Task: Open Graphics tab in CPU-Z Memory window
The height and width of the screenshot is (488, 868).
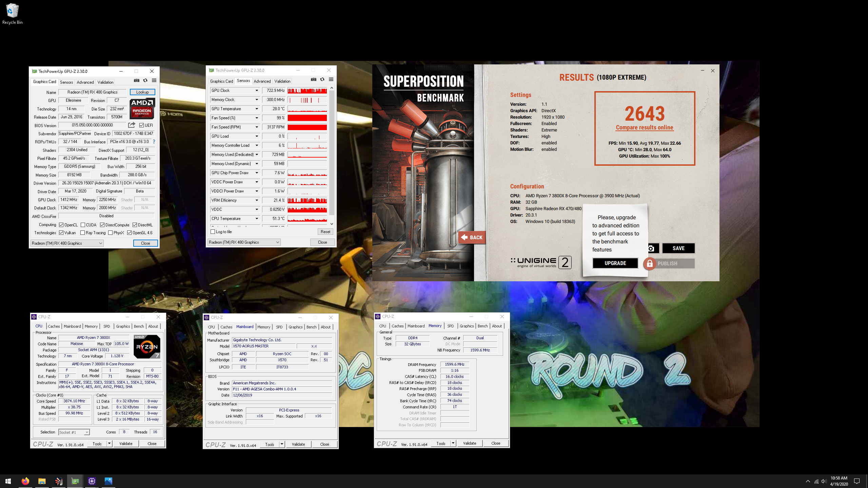Action: [467, 326]
